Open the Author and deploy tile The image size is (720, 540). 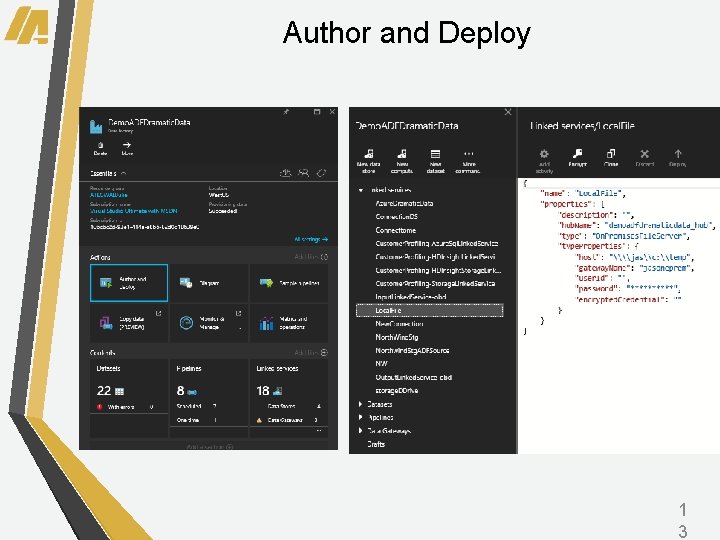[x=129, y=283]
